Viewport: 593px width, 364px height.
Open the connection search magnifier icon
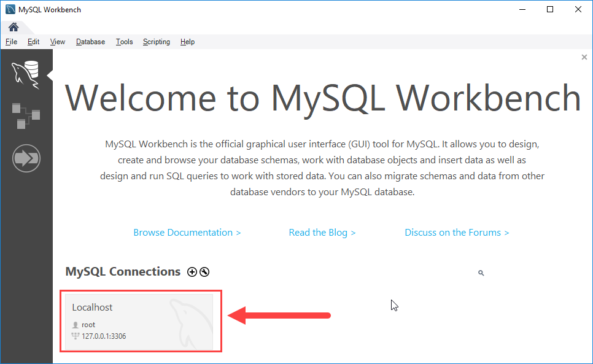click(x=481, y=273)
